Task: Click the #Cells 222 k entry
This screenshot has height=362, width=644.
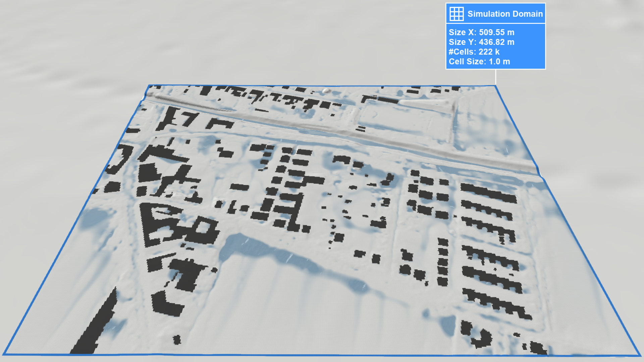Action: point(474,52)
